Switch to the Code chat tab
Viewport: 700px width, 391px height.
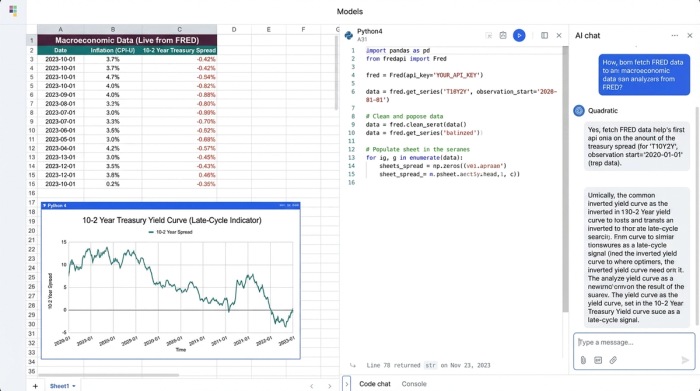(x=375, y=384)
